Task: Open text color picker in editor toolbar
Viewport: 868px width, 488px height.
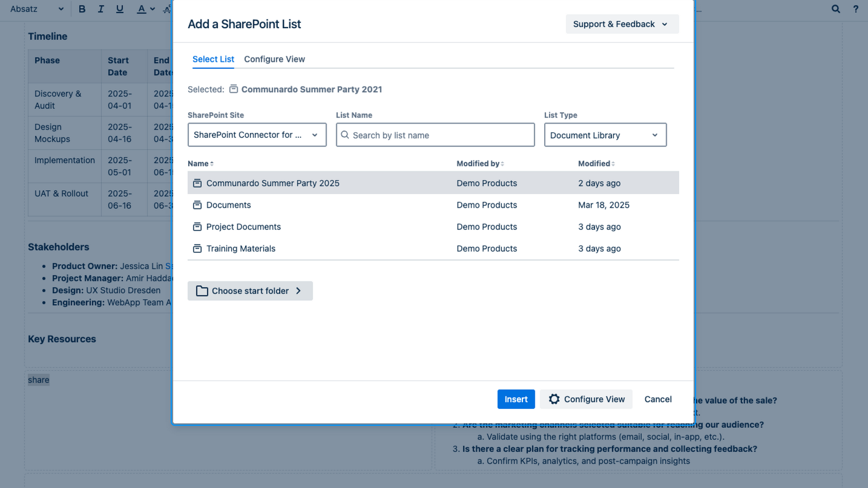Action: [x=141, y=9]
